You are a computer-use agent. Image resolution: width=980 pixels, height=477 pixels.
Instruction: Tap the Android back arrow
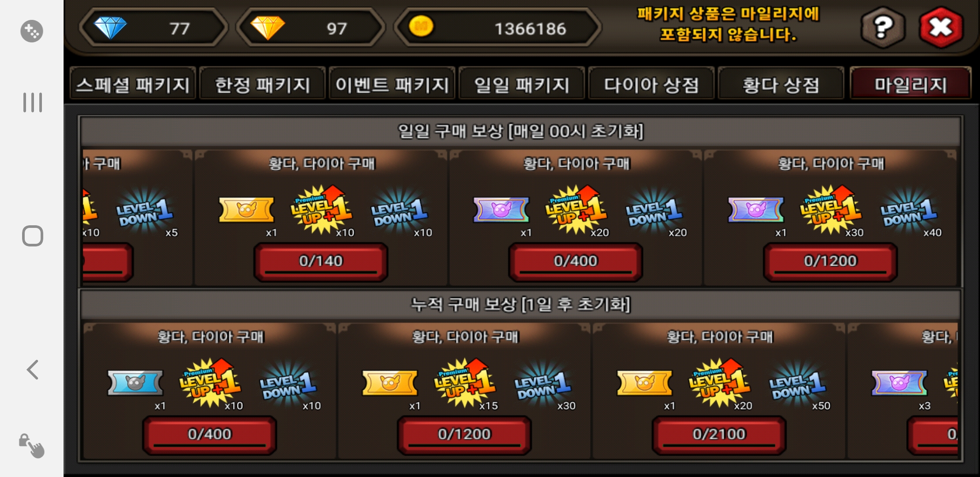33,370
